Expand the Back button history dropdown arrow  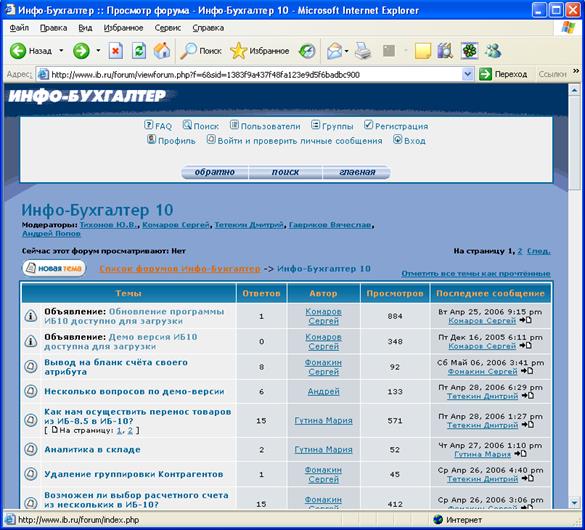(x=61, y=50)
